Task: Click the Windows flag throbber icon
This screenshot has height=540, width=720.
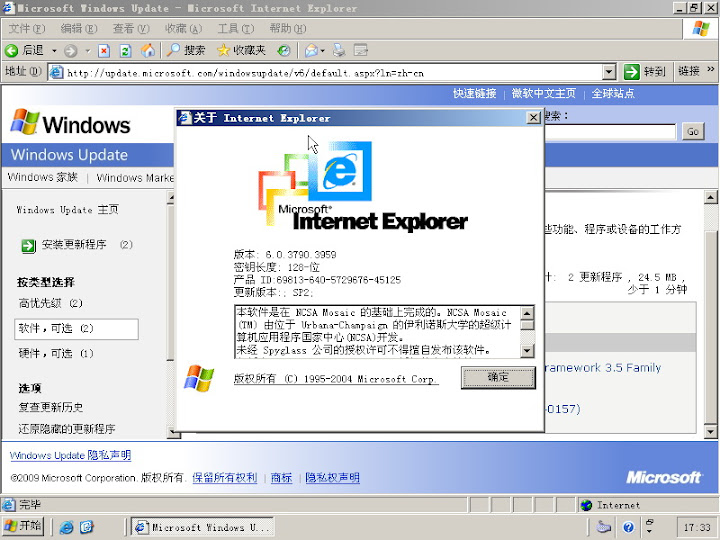Action: click(x=700, y=29)
